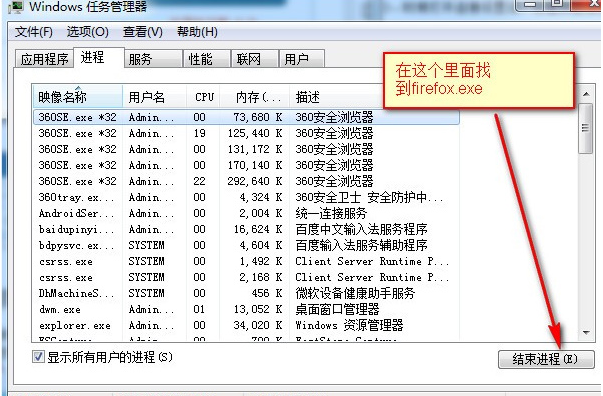Screen dimensions: 603x396
Task: Click the Task Manager title bar icon
Action: click(15, 7)
